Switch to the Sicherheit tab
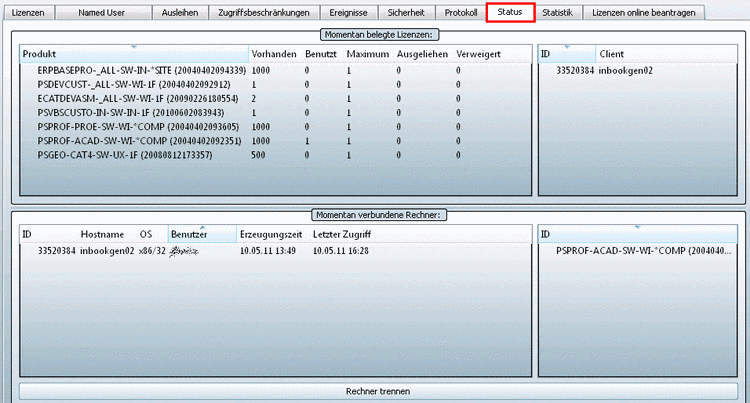Viewport: 750px width, 403px height. click(406, 12)
